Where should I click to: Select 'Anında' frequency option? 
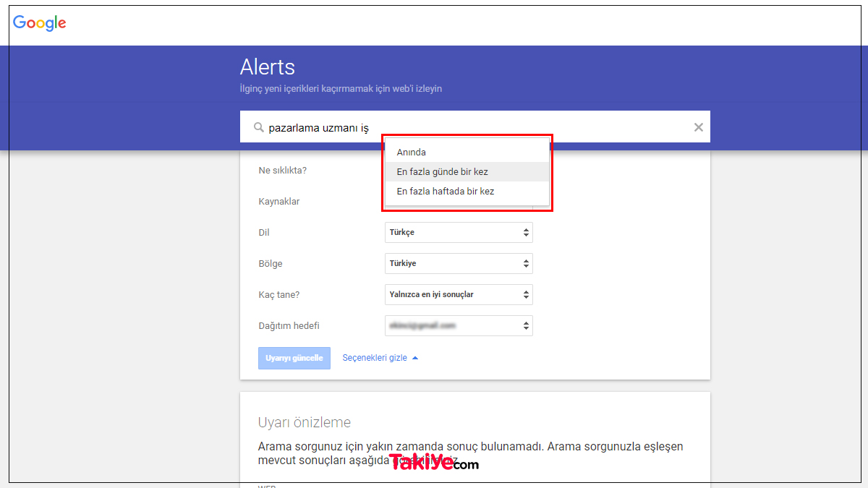click(467, 153)
